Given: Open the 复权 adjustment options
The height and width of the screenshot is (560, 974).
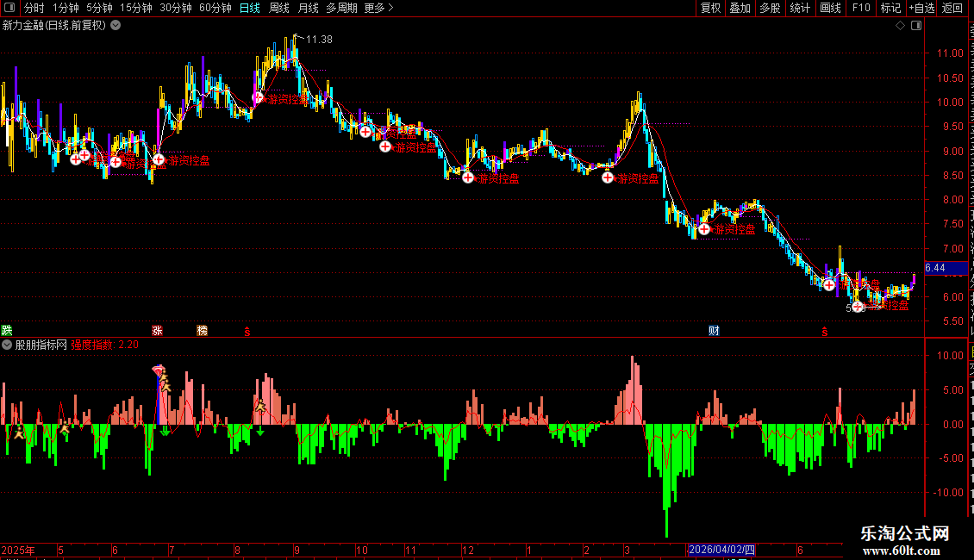Looking at the screenshot, I should [x=710, y=8].
